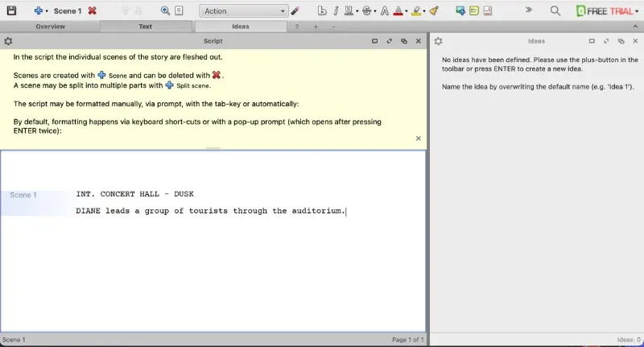Show more toolbar items with double chevron
This screenshot has height=347, width=644.
coord(529,10)
